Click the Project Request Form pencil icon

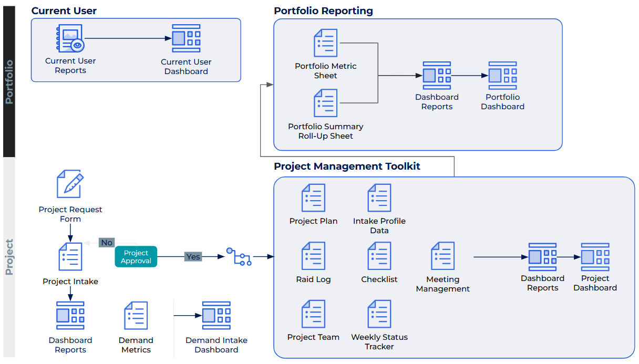point(70,182)
